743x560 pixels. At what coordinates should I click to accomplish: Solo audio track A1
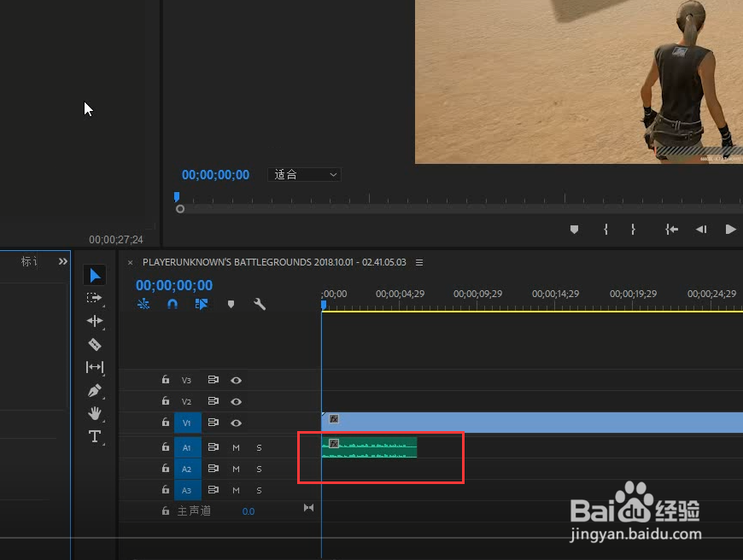(x=259, y=447)
